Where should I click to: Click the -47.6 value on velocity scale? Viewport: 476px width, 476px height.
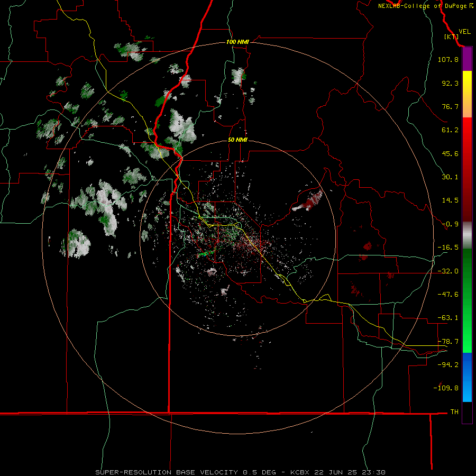point(448,295)
